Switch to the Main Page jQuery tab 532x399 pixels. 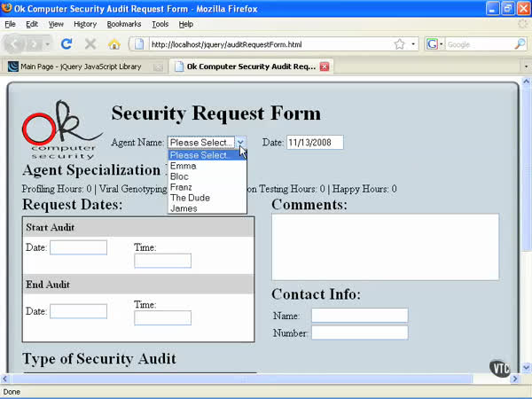click(80, 66)
